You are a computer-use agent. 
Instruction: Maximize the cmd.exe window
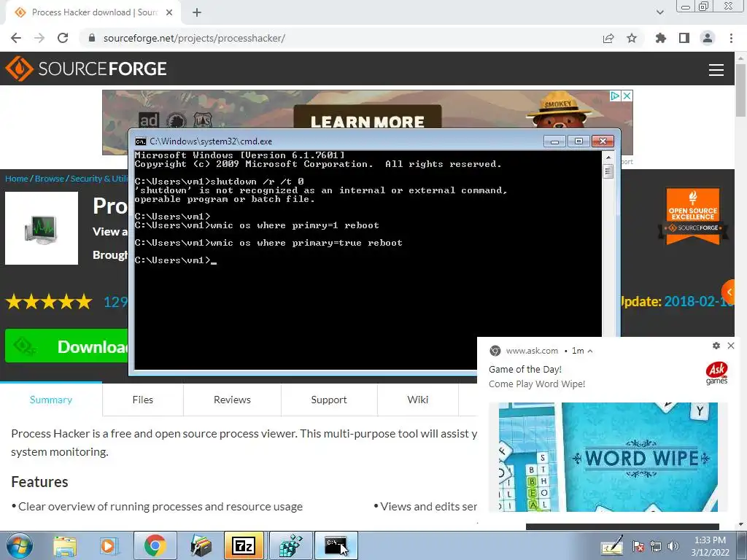coord(578,141)
